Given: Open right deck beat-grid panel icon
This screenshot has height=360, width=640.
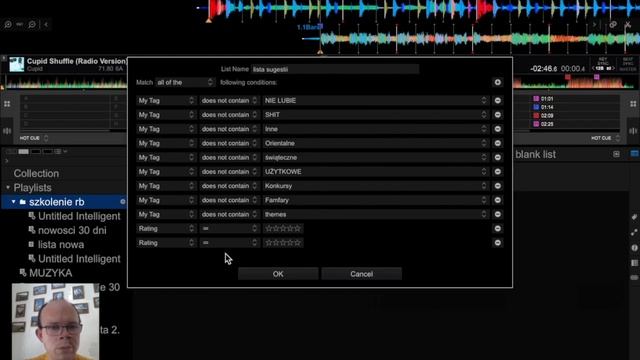Looking at the screenshot, I should coord(633,131).
